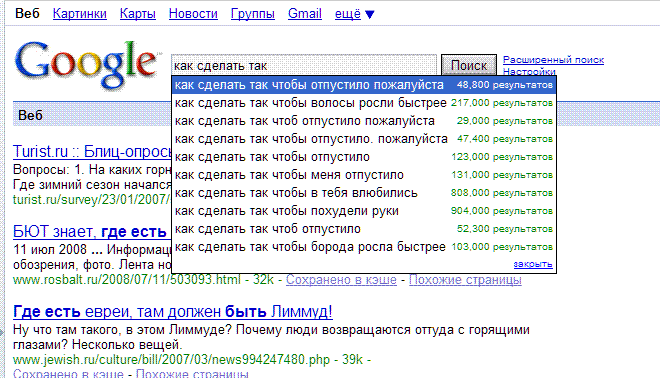
Task: Select suggestion борода росла быстрее
Action: (x=364, y=247)
